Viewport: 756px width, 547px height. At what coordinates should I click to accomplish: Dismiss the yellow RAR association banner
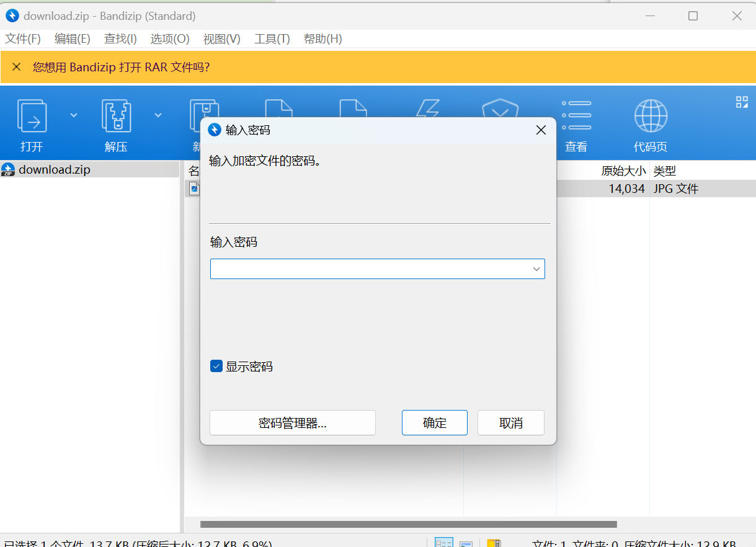tap(17, 67)
